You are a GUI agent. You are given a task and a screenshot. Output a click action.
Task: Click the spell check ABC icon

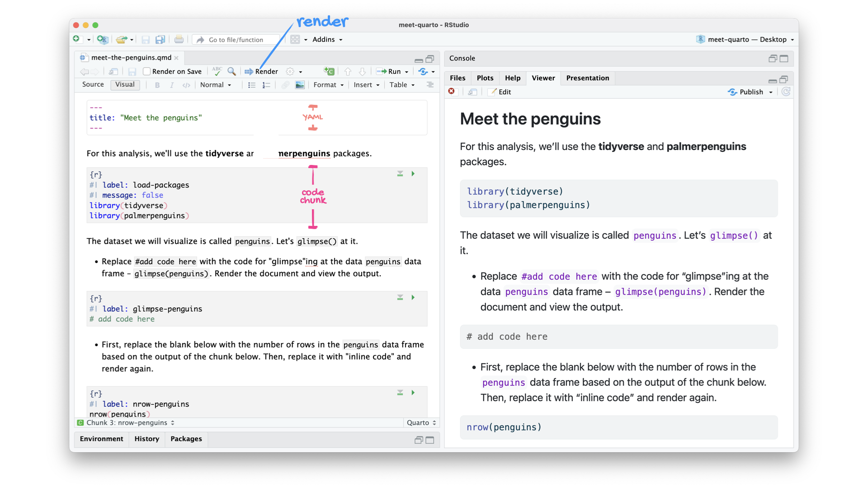tap(217, 71)
